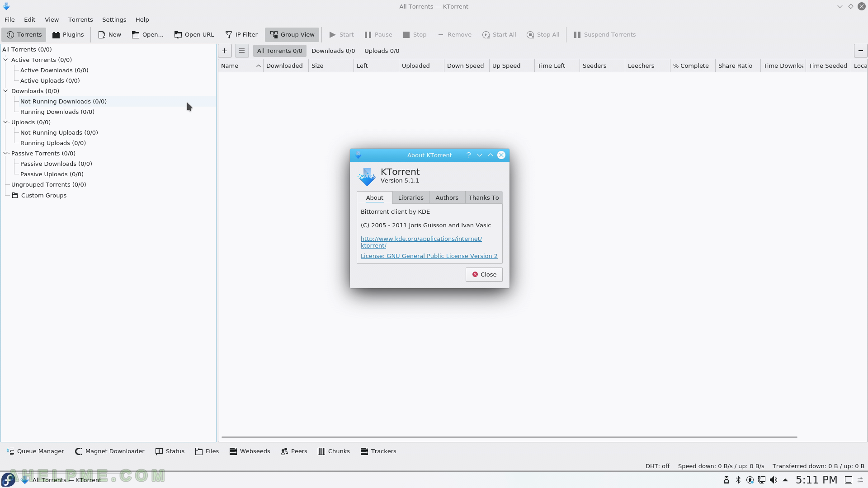Collapse the Active Torrents tree node
The image size is (868, 488).
click(6, 60)
